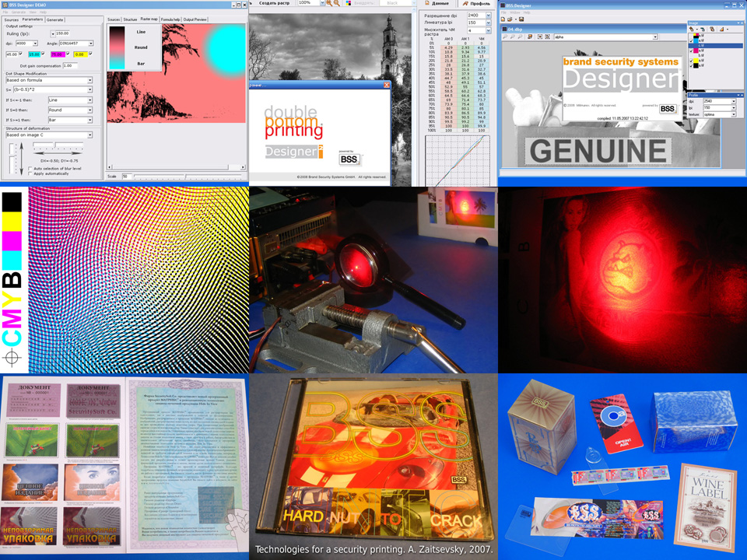Enable Auto selection of blur level
Viewport: 747px width, 560px height.
pos(30,167)
